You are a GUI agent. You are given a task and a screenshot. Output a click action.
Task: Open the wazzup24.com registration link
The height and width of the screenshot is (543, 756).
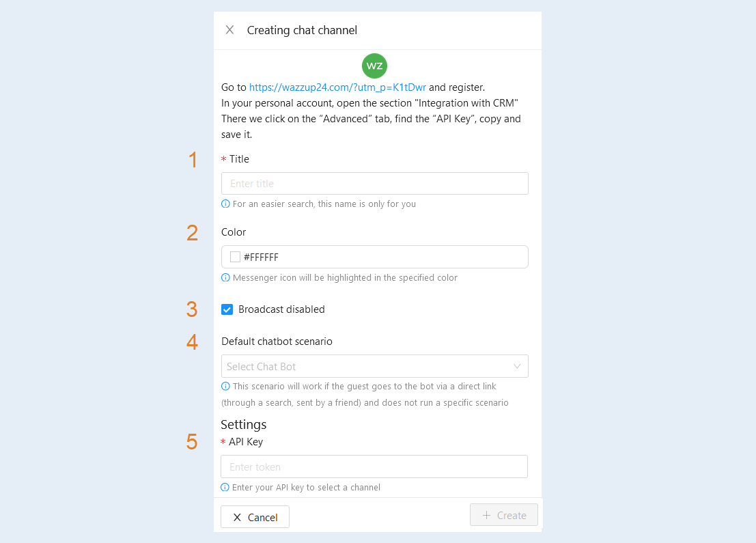[337, 87]
